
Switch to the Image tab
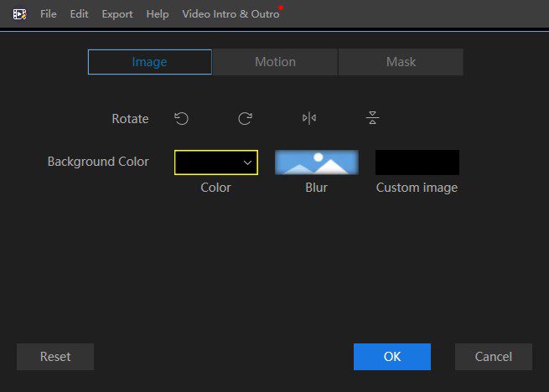click(149, 62)
